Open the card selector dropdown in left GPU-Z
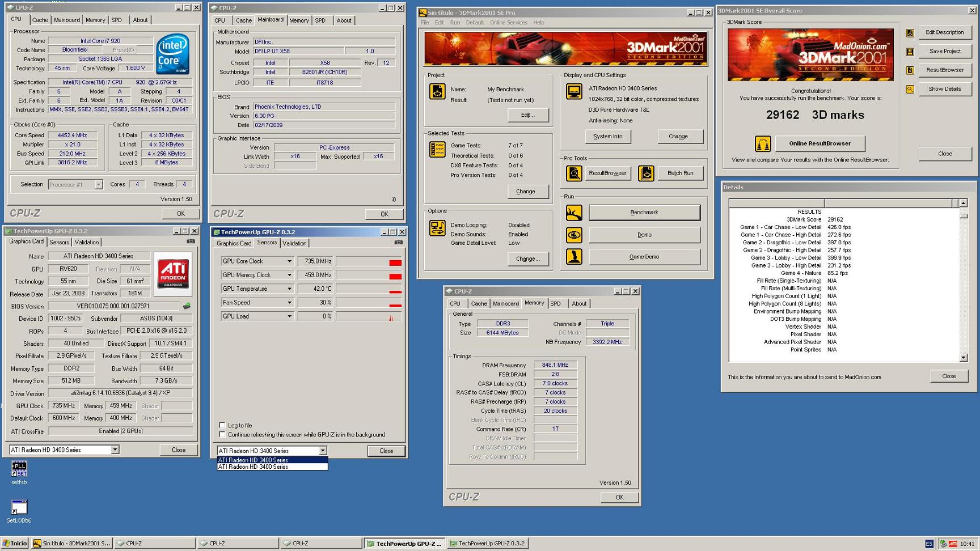 tap(115, 450)
